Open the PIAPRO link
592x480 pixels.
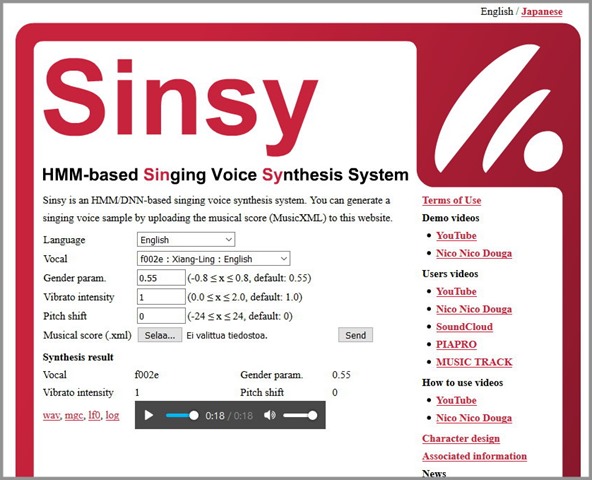(456, 344)
